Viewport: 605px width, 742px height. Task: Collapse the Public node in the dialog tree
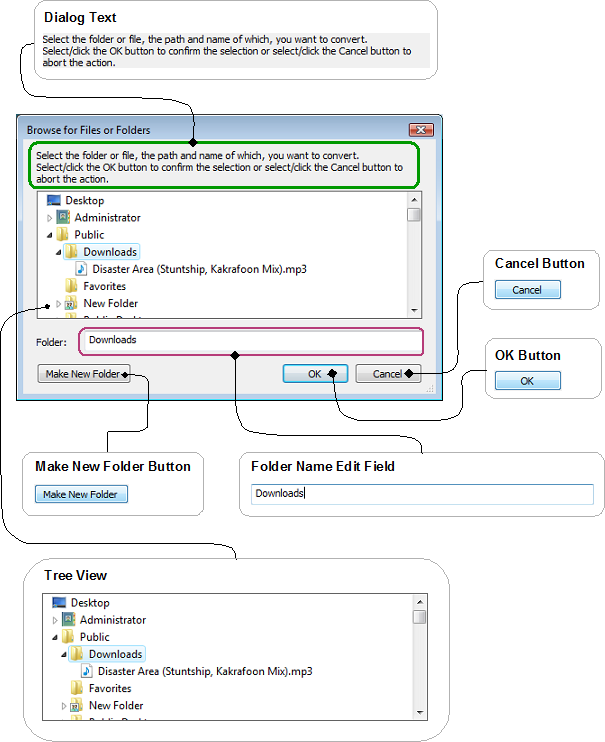pos(50,235)
